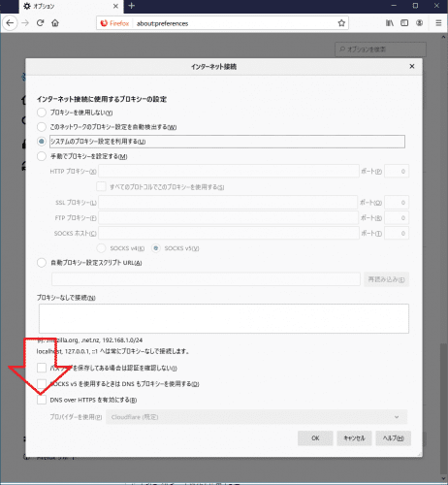Enable DNS over HTTPS checkbox
This screenshot has width=448, height=485.
tap(42, 400)
